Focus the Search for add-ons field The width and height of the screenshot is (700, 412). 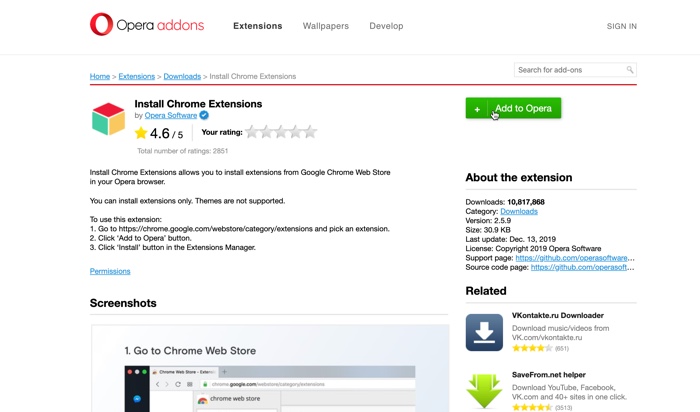575,70
